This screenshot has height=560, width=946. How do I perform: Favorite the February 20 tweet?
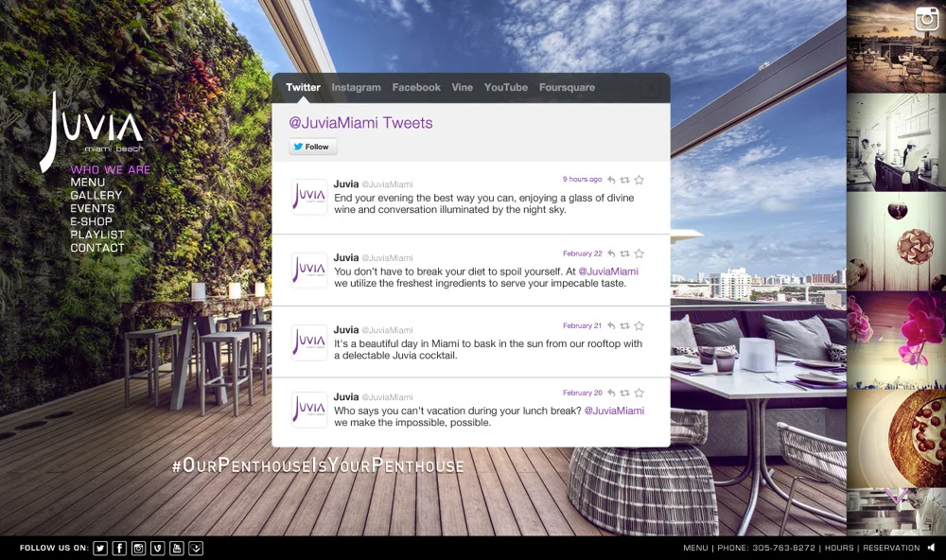tap(639, 393)
